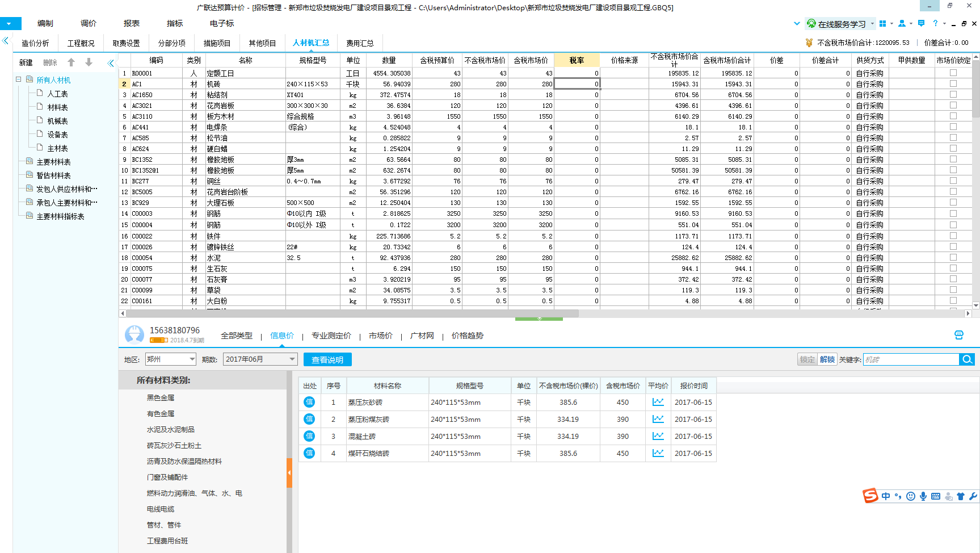Tick market price lock for 板方木材 row

(953, 116)
